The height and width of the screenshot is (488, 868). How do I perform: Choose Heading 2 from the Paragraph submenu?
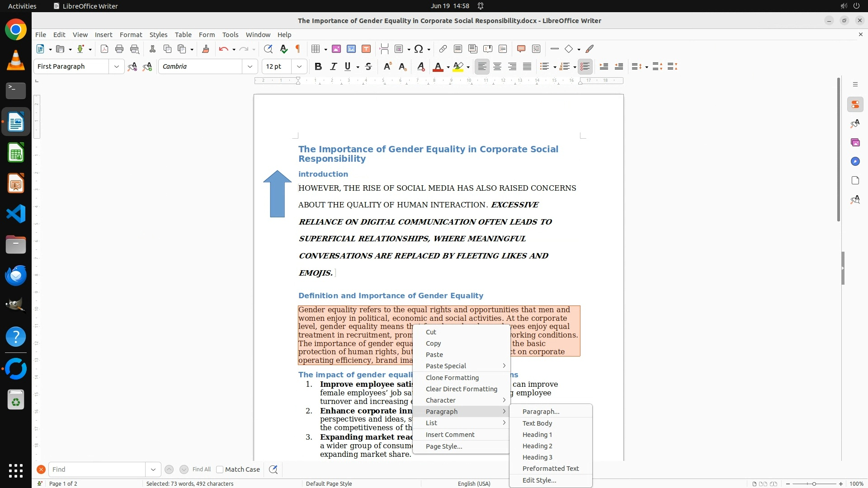pos(537,446)
